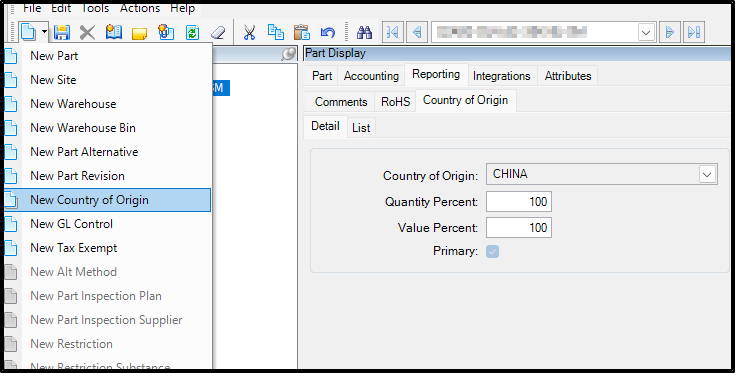The height and width of the screenshot is (373, 735).
Task: Open the New dropdown arrow beside the document icon
Action: click(44, 32)
